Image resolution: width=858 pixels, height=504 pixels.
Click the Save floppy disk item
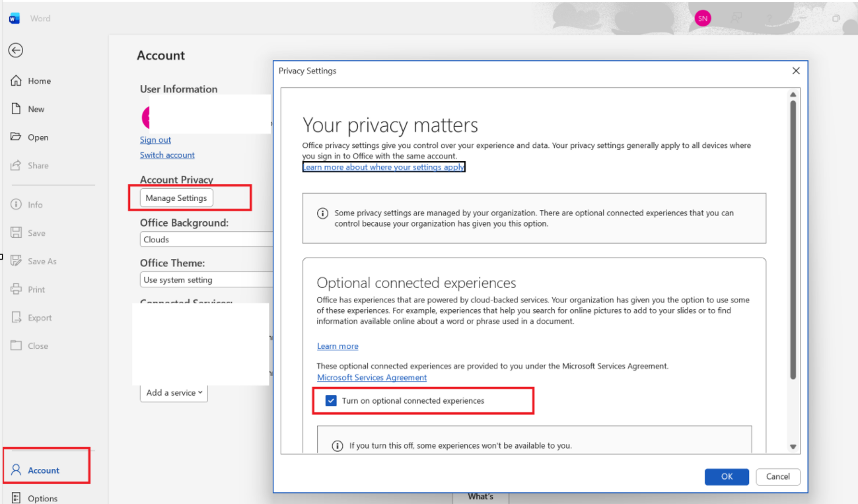click(x=28, y=233)
